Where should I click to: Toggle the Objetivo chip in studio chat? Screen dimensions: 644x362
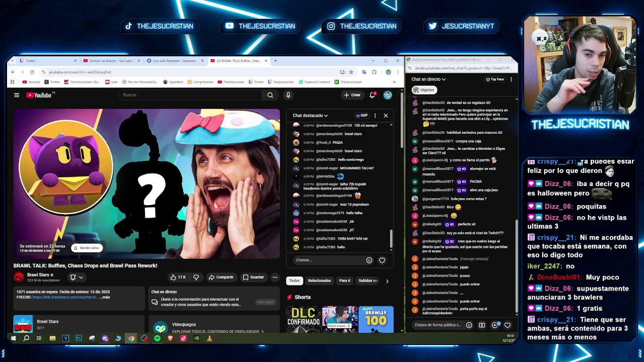click(424, 90)
